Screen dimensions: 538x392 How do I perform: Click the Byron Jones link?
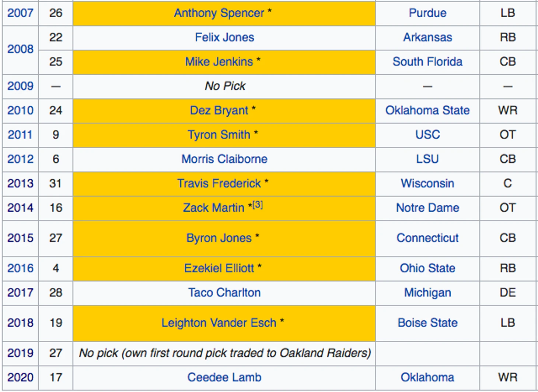click(219, 238)
